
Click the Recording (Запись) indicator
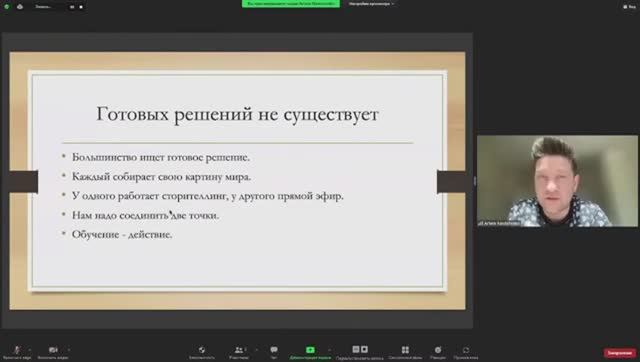[43, 7]
